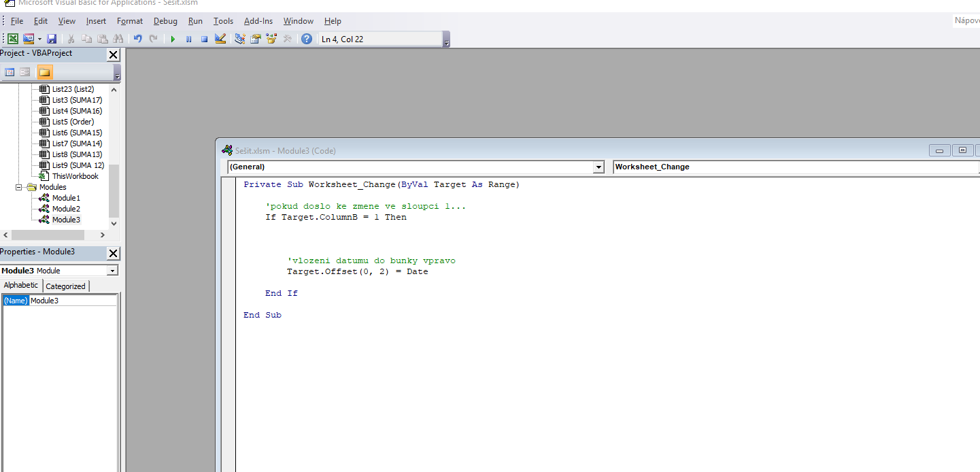The image size is (980, 472).
Task: Toggle Folders view in Project panel
Action: (x=44, y=72)
